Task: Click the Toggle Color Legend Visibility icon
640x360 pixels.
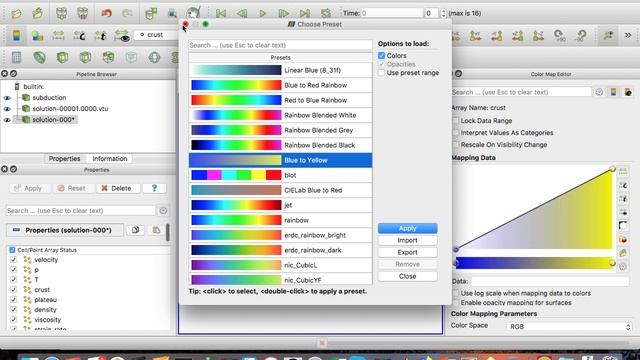Action: (x=16, y=36)
